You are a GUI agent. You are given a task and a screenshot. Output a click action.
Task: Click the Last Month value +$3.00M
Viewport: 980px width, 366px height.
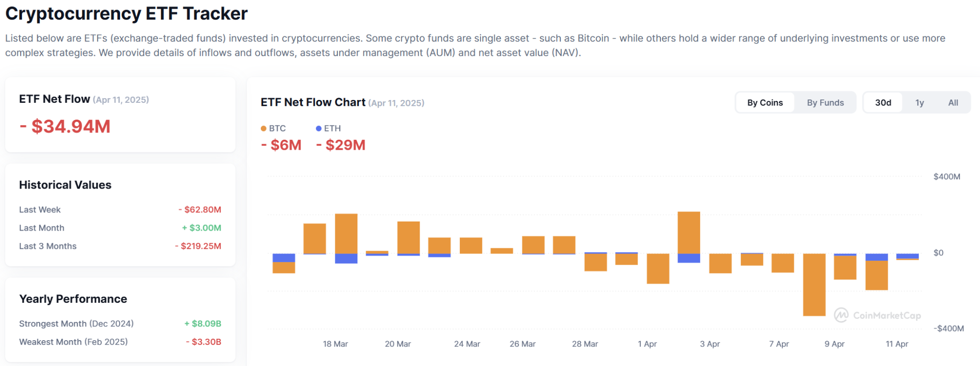(201, 228)
